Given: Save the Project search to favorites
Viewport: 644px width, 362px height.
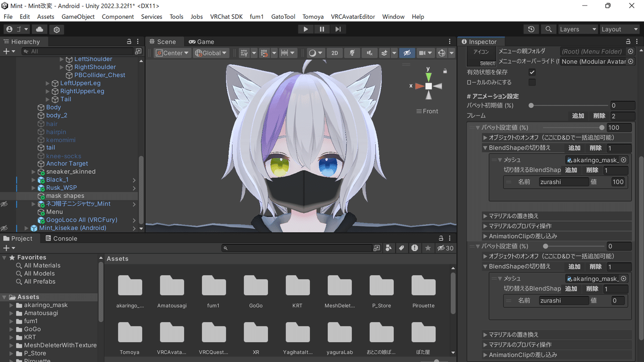Looking at the screenshot, I should 428,248.
